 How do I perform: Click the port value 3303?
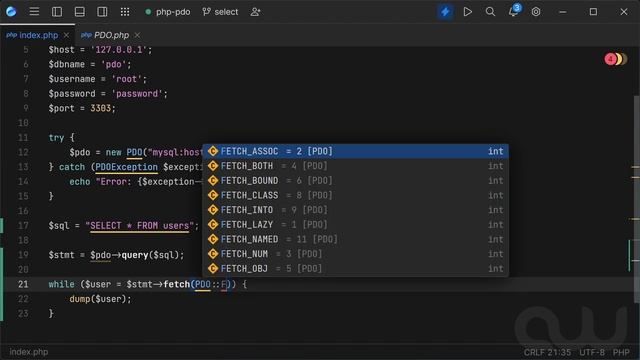point(100,109)
